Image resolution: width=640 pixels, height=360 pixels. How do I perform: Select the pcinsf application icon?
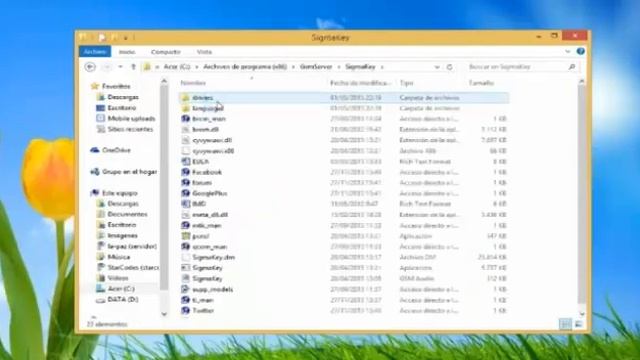point(185,236)
